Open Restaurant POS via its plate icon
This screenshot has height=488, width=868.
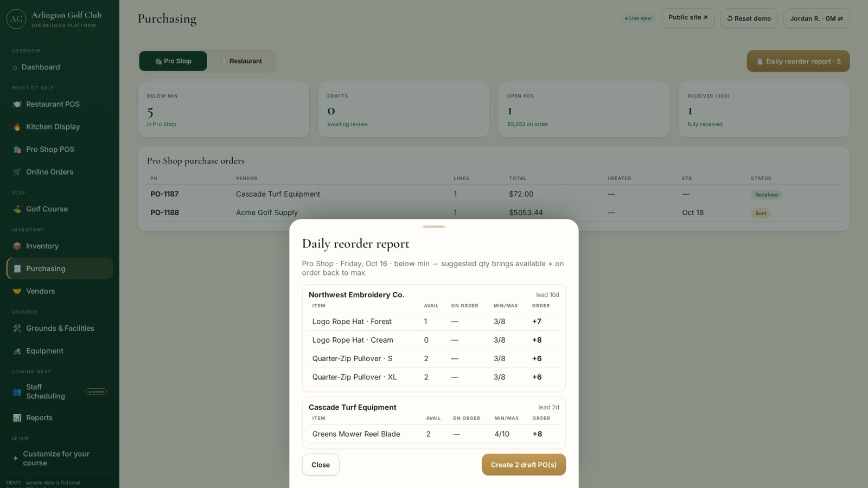[x=17, y=104]
